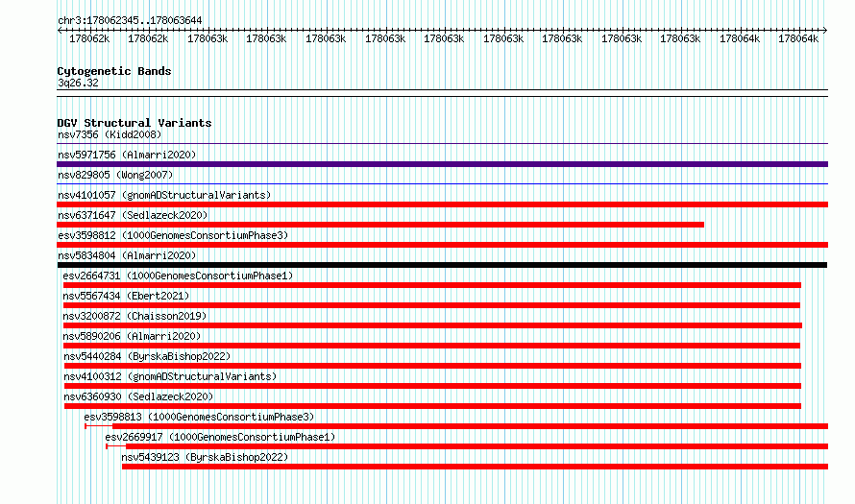855x504 pixels.
Task: Open nsv4101057 gnomADStructuralVariants label
Action: pos(164,195)
